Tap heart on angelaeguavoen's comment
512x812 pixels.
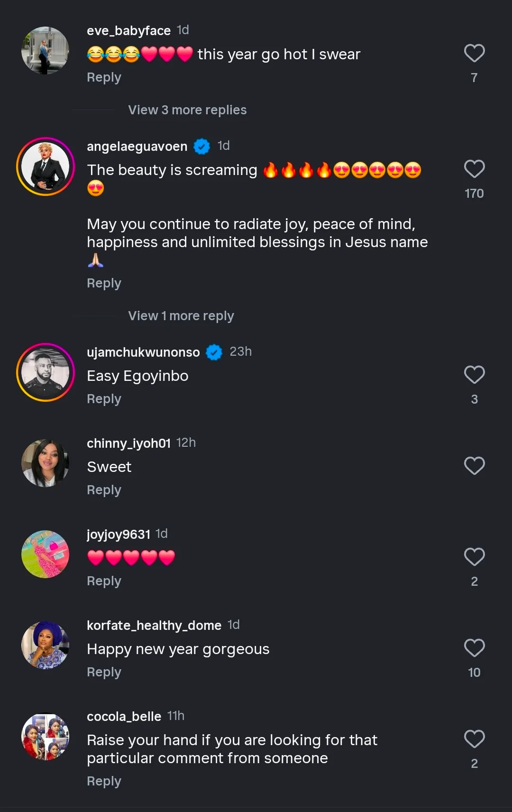click(x=474, y=169)
